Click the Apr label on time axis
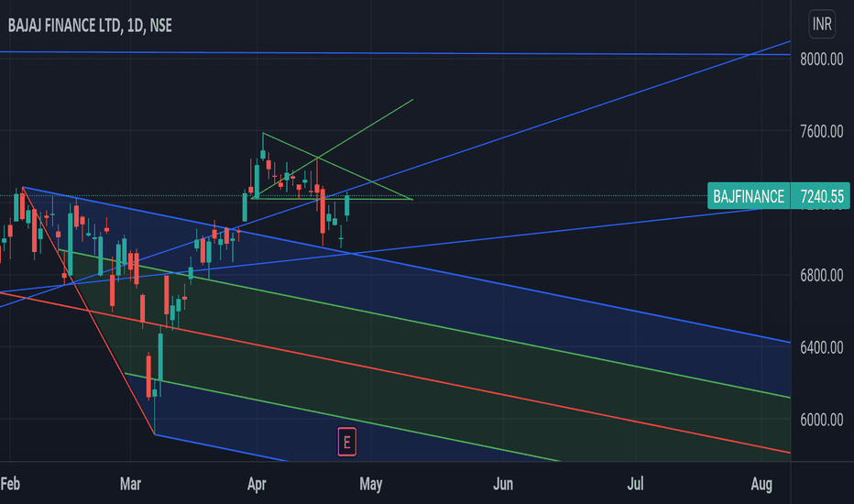Image resolution: width=854 pixels, height=504 pixels. (257, 484)
